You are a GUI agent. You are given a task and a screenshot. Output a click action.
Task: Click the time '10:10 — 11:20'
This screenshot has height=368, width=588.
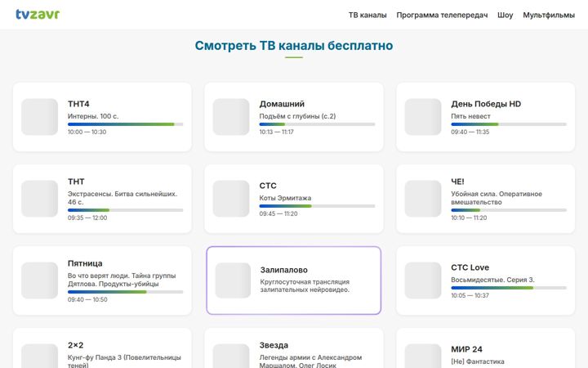click(469, 218)
